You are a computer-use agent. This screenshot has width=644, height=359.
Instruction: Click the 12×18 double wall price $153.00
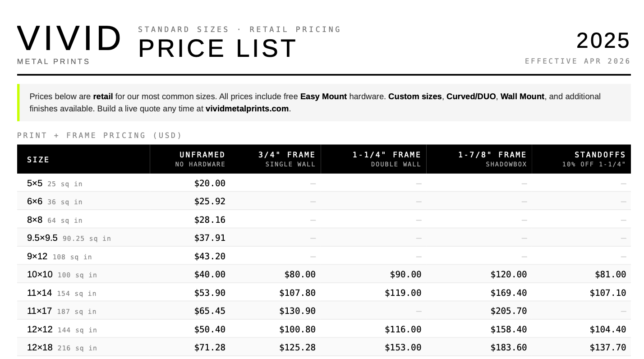point(403,347)
